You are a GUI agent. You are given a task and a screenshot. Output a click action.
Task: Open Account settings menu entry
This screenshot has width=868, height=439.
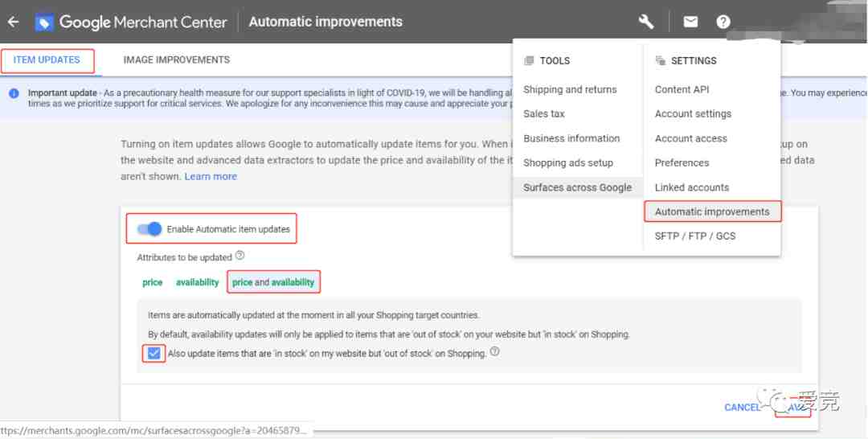click(693, 114)
